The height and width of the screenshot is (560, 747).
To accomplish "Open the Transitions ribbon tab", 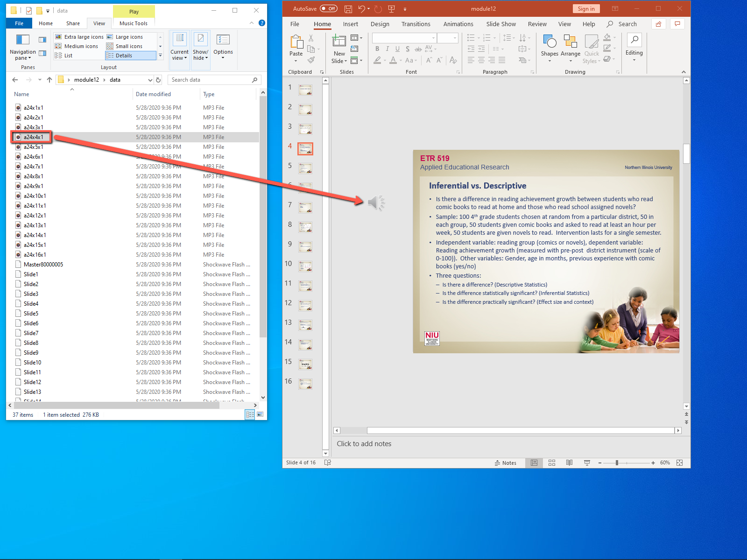I will (x=416, y=24).
